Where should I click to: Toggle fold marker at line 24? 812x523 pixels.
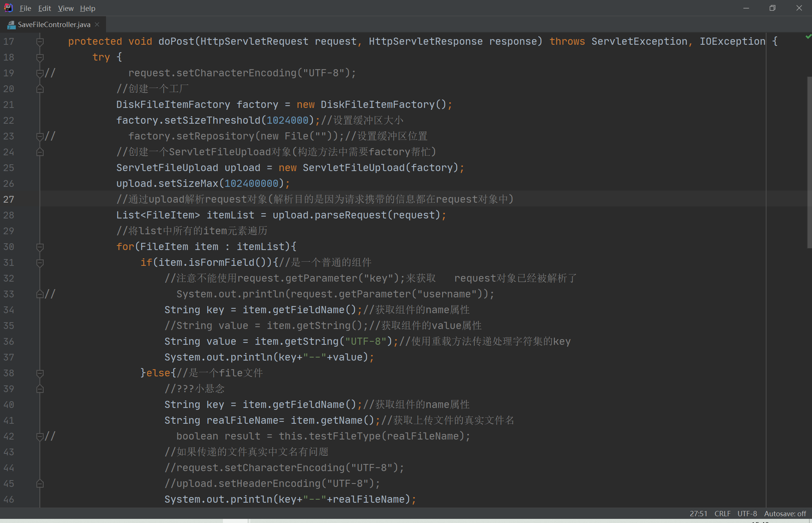pos(40,152)
